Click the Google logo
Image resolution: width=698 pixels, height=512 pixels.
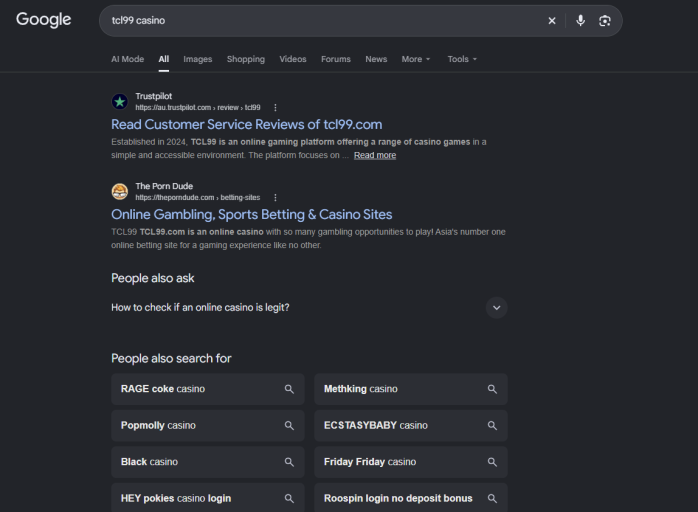coord(44,20)
